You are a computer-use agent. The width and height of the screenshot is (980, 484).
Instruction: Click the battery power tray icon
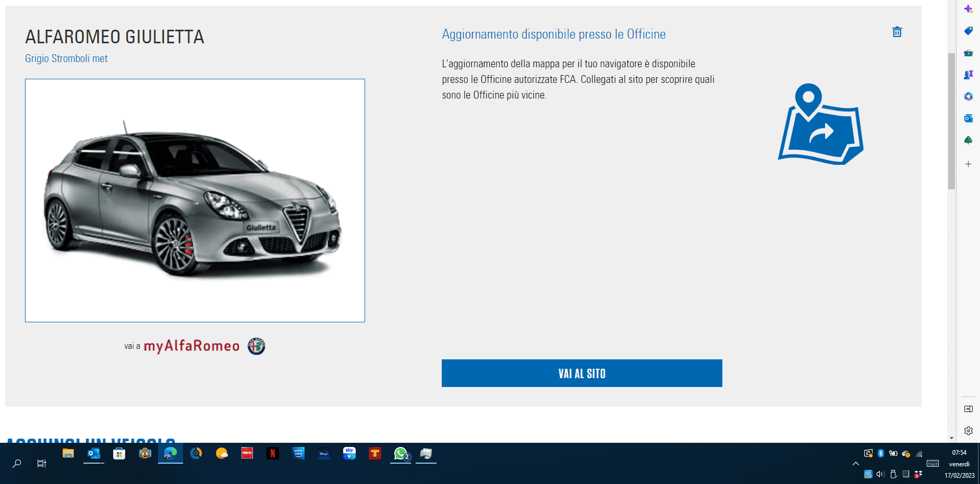coord(893,453)
